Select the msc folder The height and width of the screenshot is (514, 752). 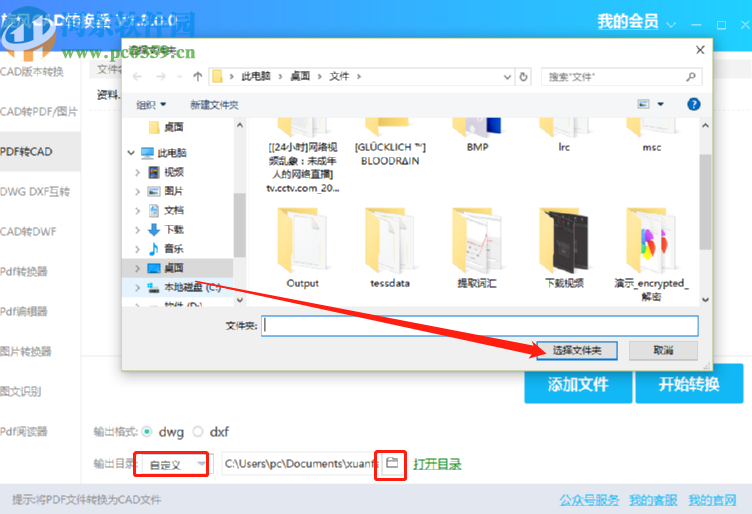click(651, 136)
